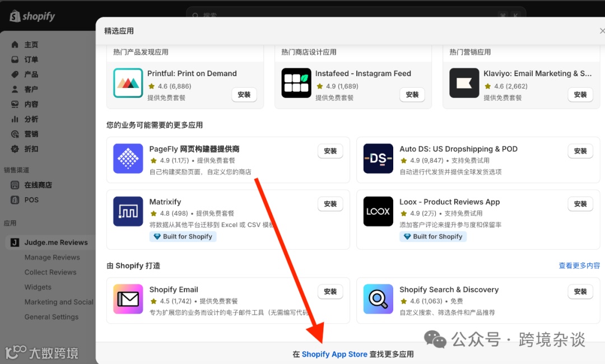Open the Instafeed - Instagram Feed title
The image size is (605, 364).
coord(363,73)
